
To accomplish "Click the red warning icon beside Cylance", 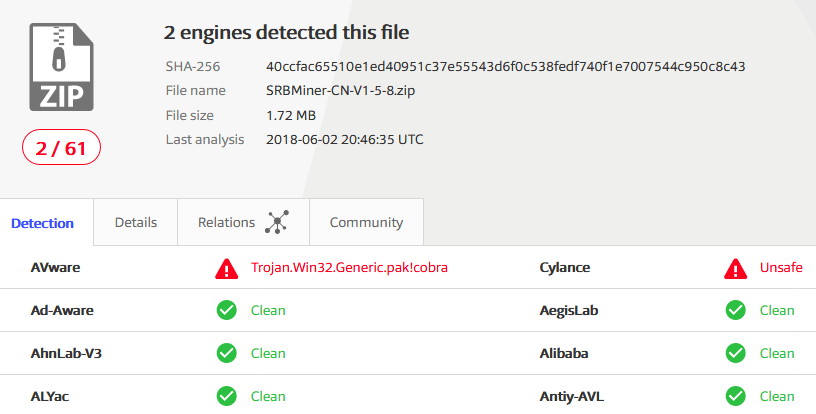I will [x=735, y=268].
